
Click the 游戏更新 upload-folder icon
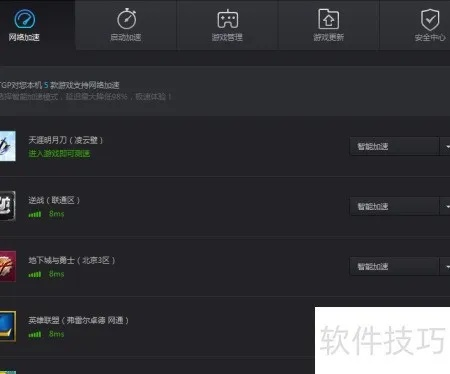coord(328,19)
